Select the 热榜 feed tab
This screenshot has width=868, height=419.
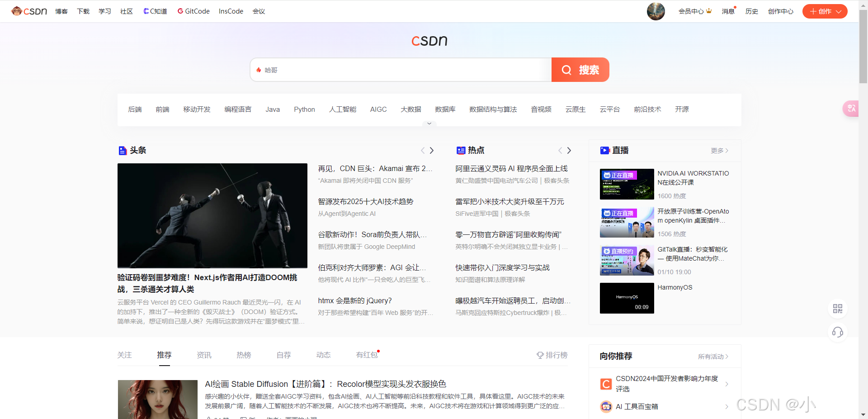[x=244, y=355]
